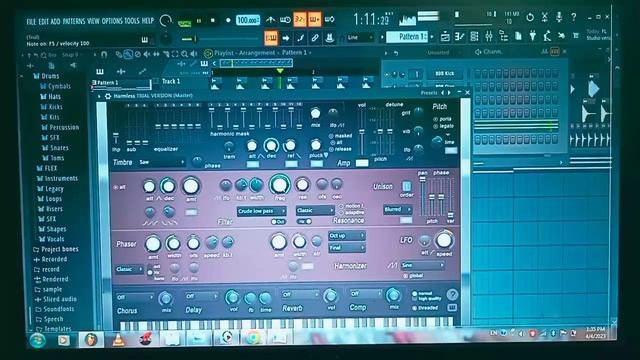Open the Classic resonance type dropdown
The width and height of the screenshot is (640, 360).
click(315, 210)
